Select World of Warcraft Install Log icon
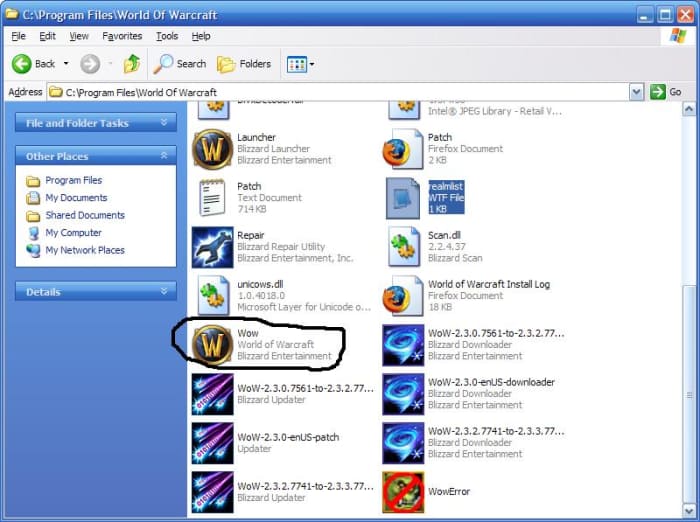Screen dimensions: 700x522 coord(403,296)
